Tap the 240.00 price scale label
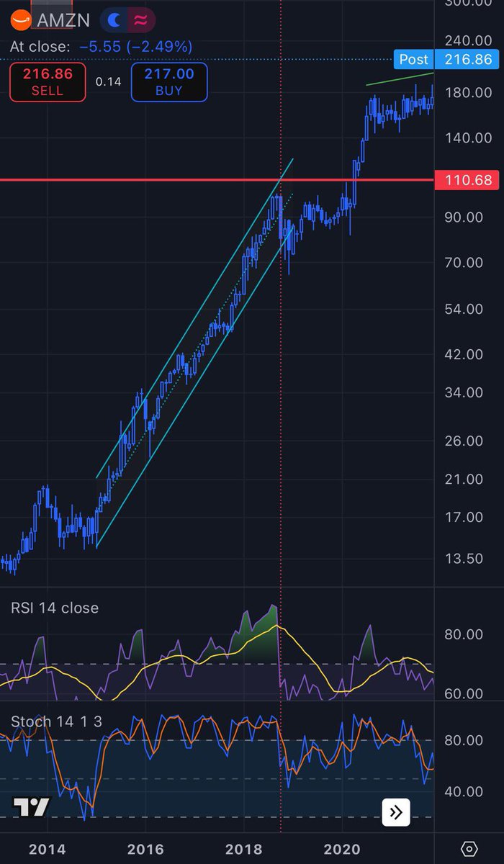The width and height of the screenshot is (504, 864). click(x=468, y=40)
